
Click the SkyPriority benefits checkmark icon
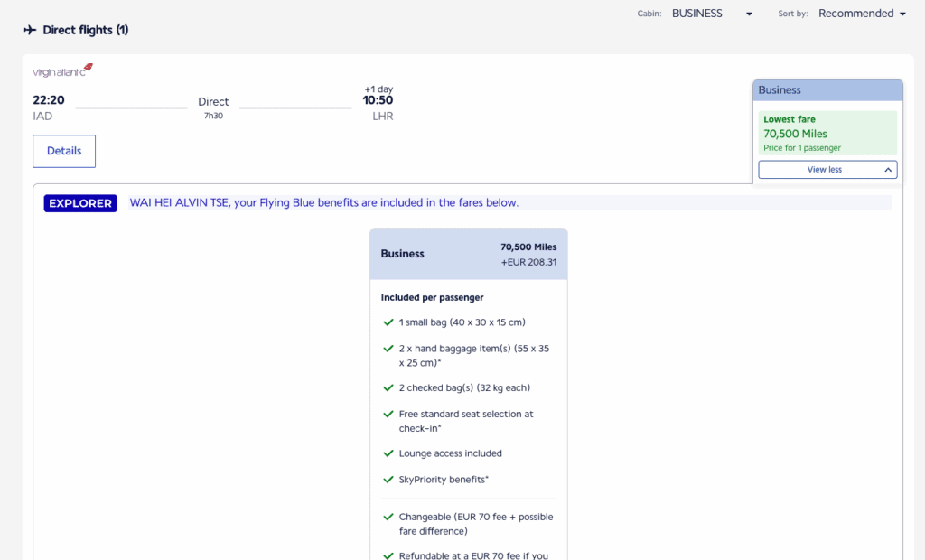click(x=388, y=480)
